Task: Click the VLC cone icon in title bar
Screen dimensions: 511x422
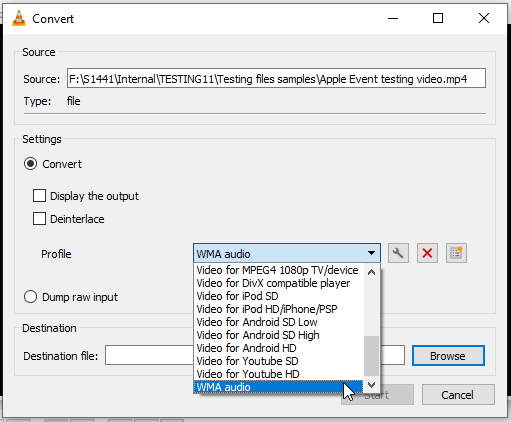Action: 19,18
